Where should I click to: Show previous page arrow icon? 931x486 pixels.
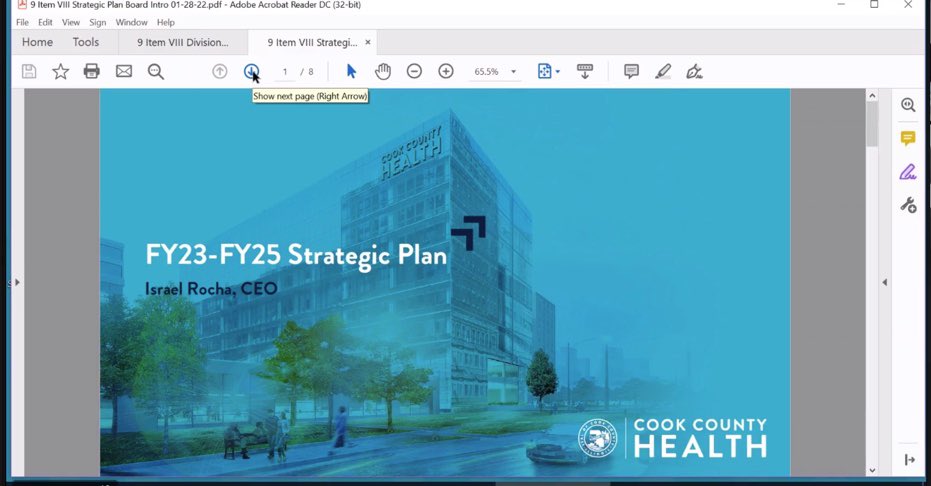[220, 72]
